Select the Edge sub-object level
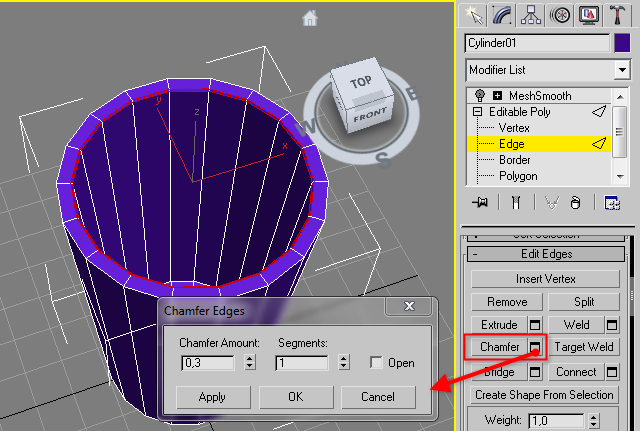The height and width of the screenshot is (431, 640). pos(511,144)
